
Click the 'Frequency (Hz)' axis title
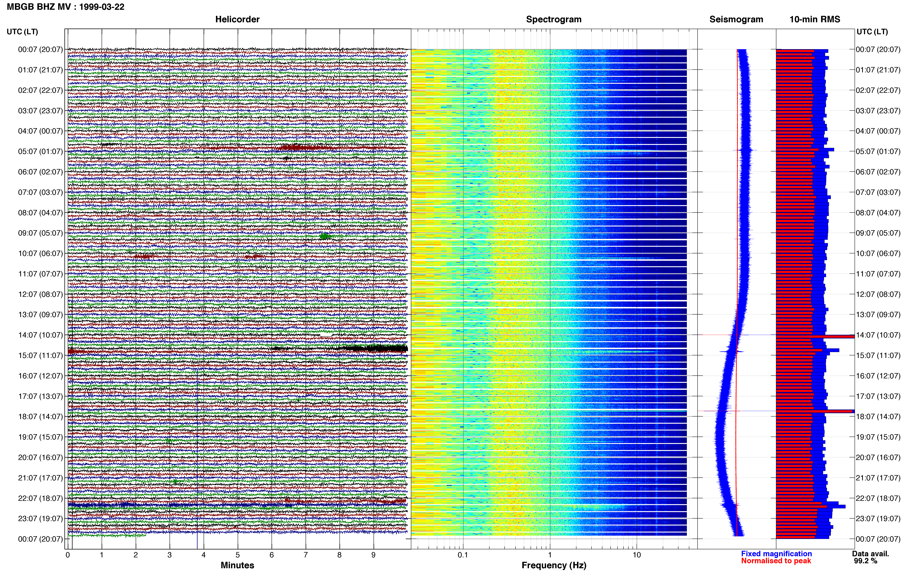[x=554, y=565]
